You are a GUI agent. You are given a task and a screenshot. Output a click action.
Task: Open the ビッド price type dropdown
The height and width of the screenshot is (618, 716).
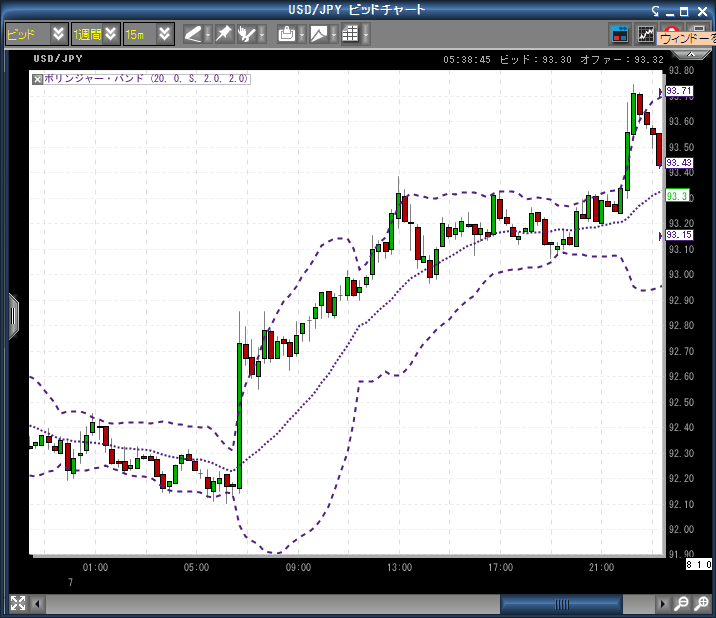tap(58, 34)
